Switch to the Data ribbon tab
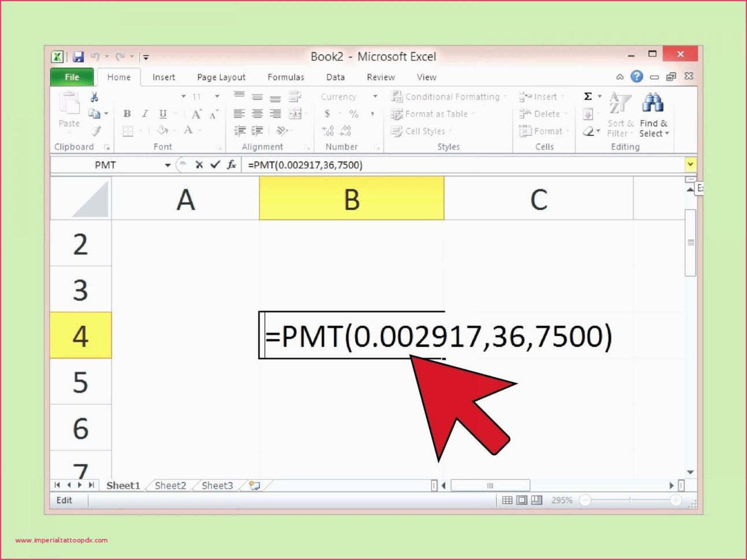This screenshot has height=560, width=747. coord(336,77)
